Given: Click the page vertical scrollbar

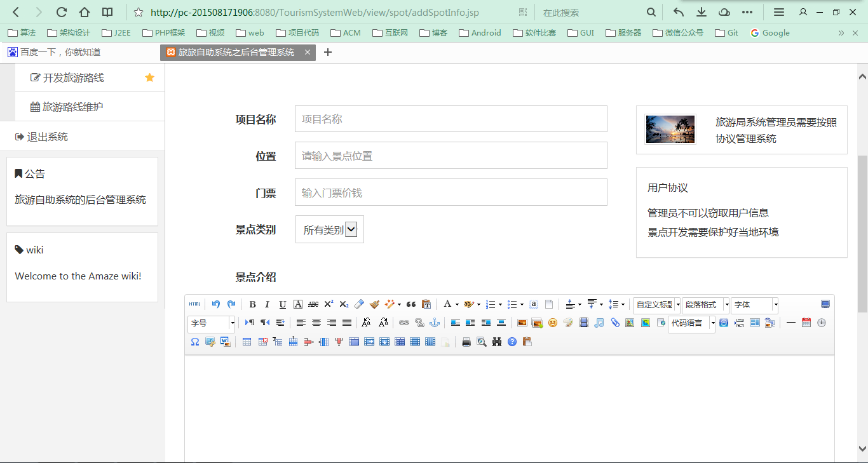Looking at the screenshot, I should (862, 234).
